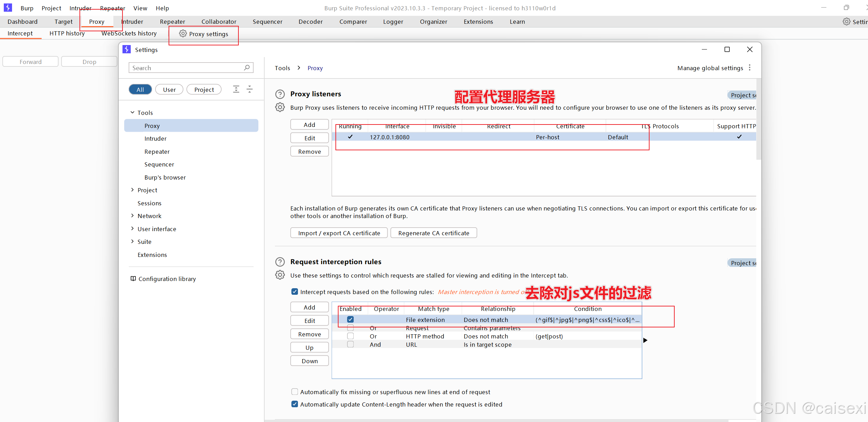This screenshot has height=422, width=868.
Task: Click the Proxy listeners help question icon
Action: tap(280, 94)
